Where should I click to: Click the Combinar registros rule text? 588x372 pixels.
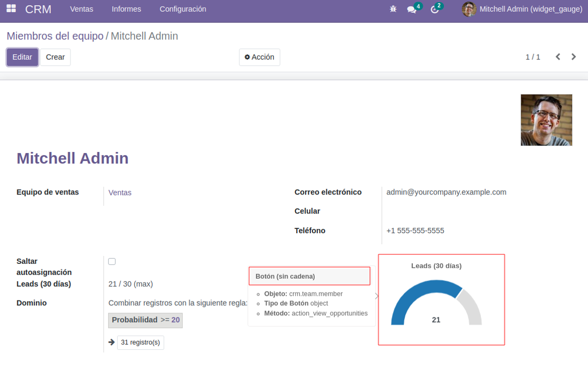(x=178, y=303)
